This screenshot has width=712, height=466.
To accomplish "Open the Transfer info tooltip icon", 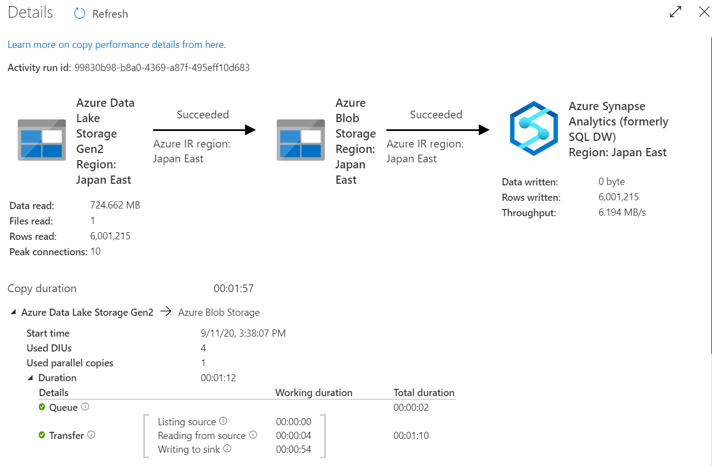I will [91, 435].
